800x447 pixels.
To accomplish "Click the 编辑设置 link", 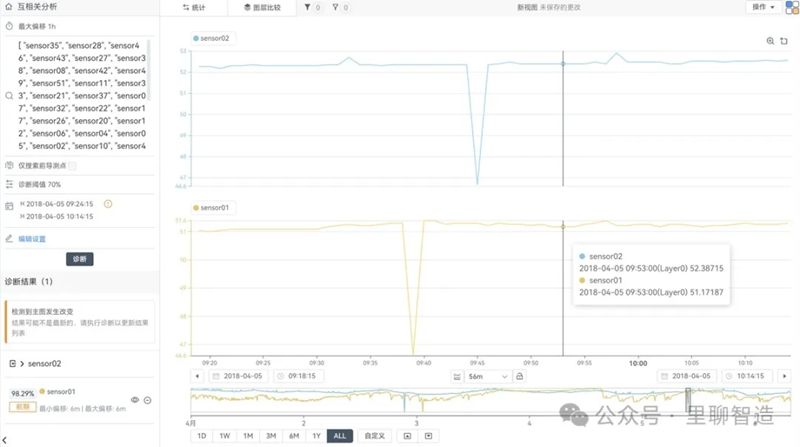I will 32,239.
